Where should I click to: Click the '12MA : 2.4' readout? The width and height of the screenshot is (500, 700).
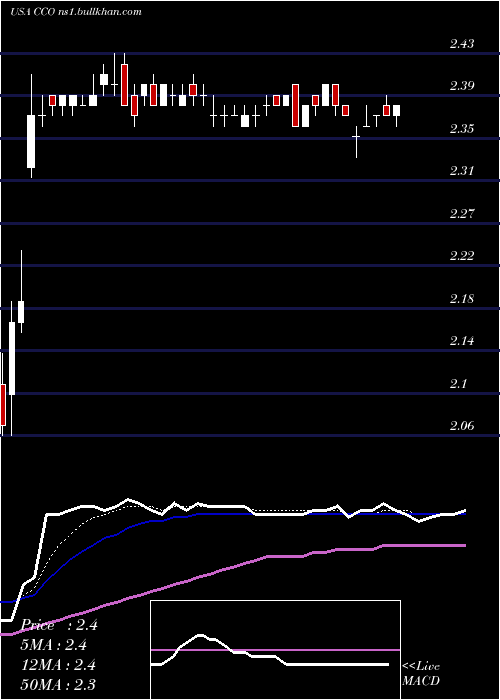tap(59, 665)
